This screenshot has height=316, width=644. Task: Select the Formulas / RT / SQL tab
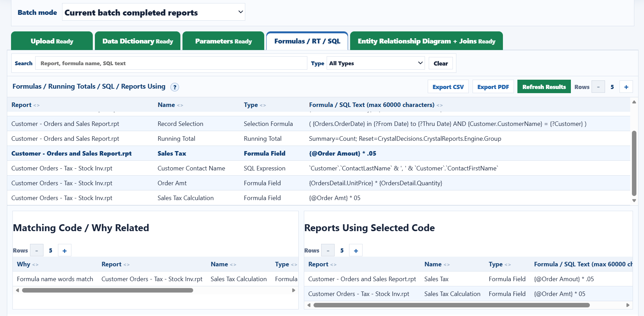point(307,41)
